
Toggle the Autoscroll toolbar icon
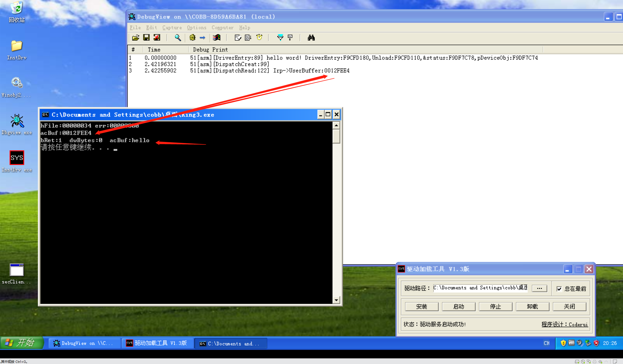coord(248,38)
